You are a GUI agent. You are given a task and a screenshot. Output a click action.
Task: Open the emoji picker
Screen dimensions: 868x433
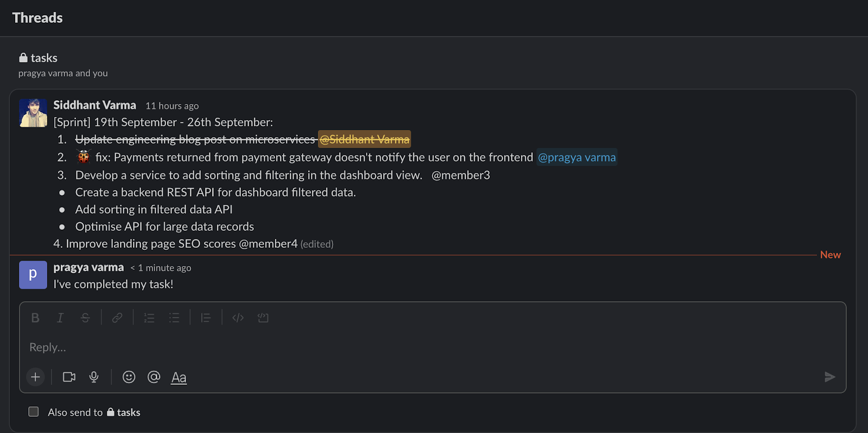(129, 377)
